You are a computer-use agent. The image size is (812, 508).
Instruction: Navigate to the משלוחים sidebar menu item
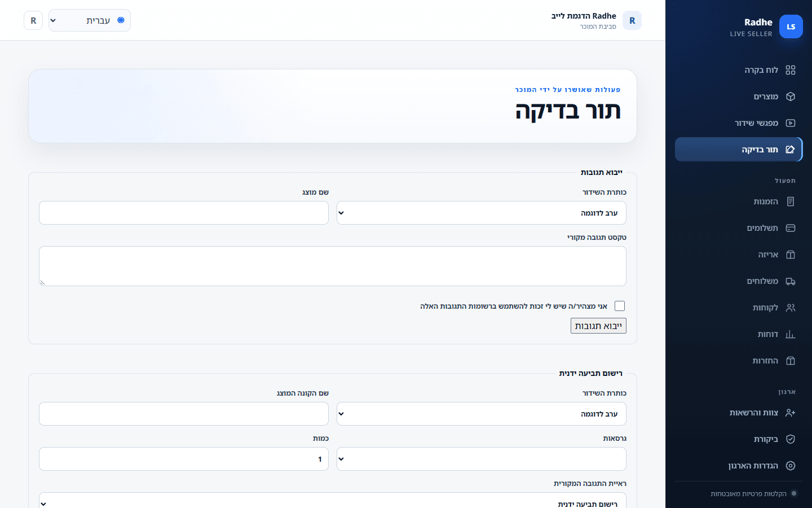point(739,281)
